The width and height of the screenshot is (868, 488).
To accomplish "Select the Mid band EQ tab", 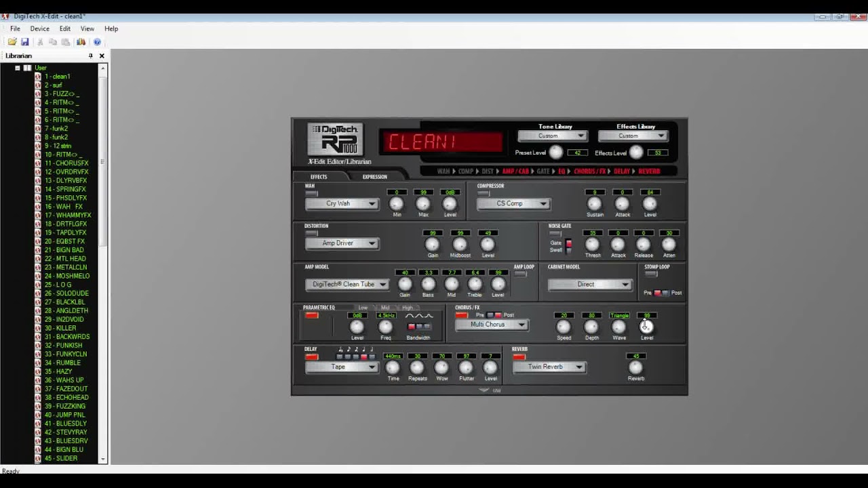I will click(x=385, y=308).
